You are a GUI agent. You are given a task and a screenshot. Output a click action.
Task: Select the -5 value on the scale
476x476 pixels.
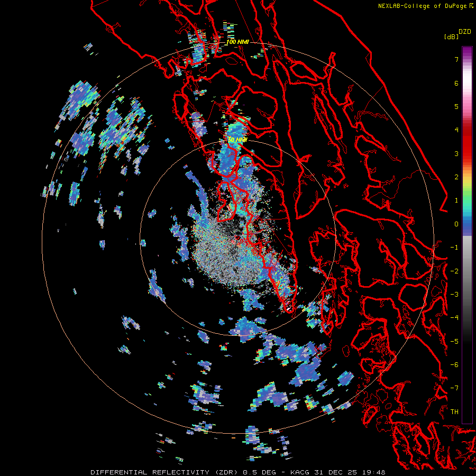[454, 341]
